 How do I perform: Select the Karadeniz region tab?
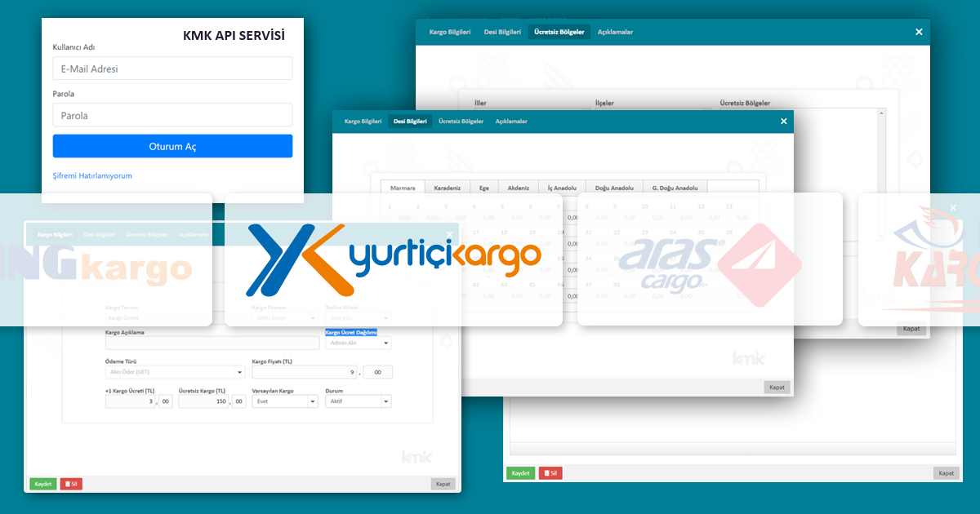[448, 188]
